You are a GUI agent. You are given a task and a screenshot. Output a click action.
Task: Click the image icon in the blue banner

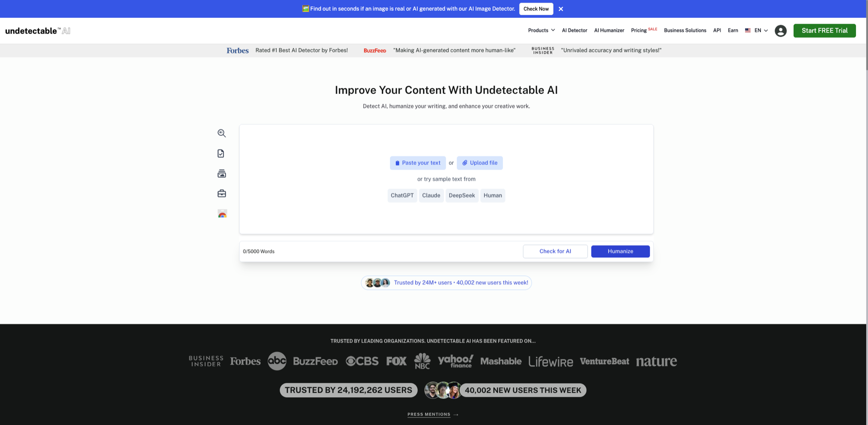click(305, 9)
